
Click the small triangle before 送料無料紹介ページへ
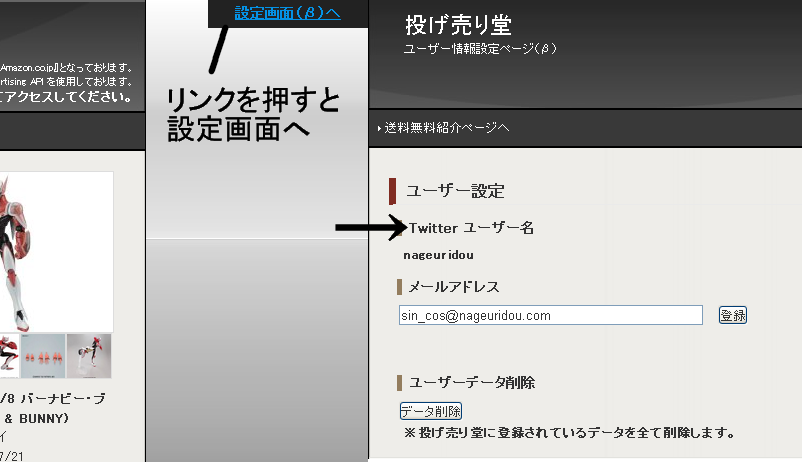tap(380, 128)
